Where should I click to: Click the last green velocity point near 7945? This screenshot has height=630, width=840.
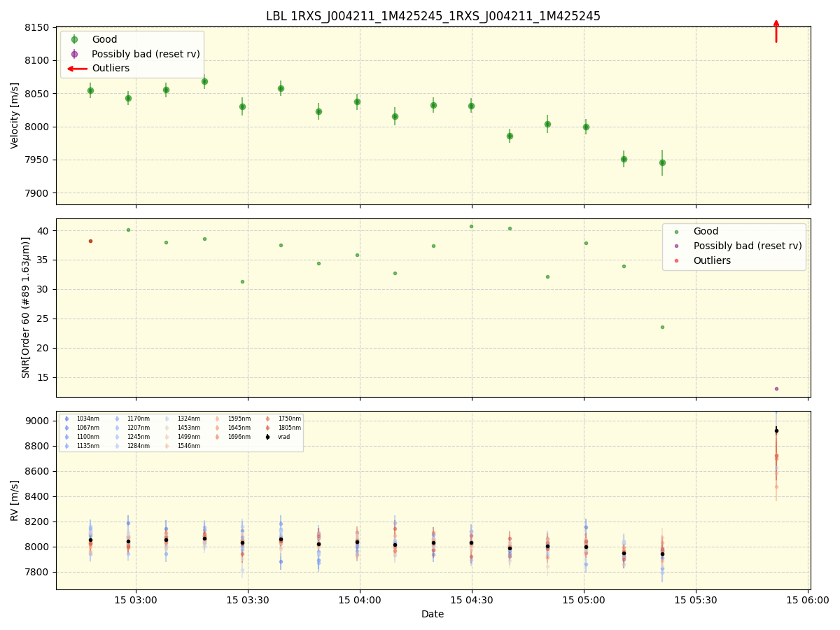[662, 162]
